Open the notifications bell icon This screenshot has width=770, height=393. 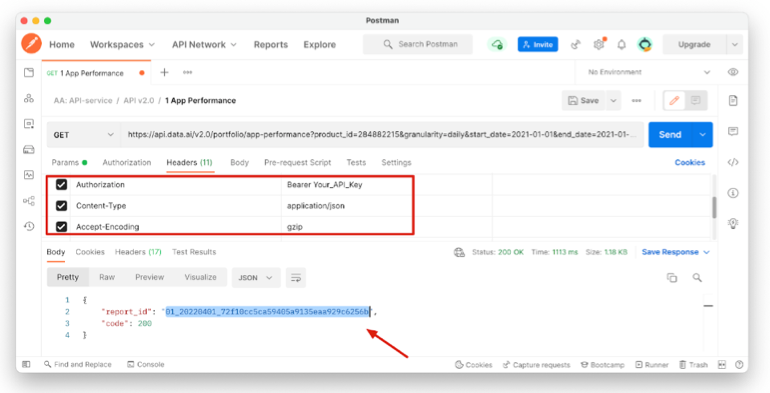click(x=622, y=45)
